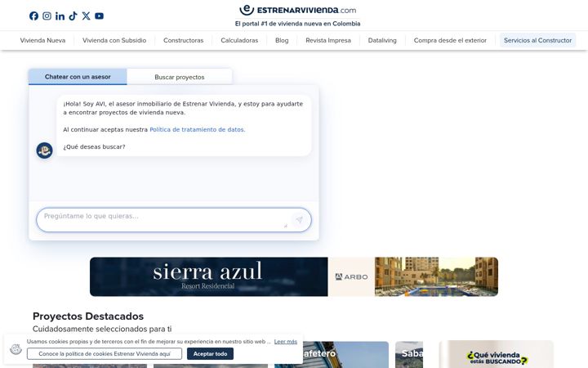The height and width of the screenshot is (368, 588).
Task: Click El portal #1 de vivienda nueva tagline
Action: point(298,24)
